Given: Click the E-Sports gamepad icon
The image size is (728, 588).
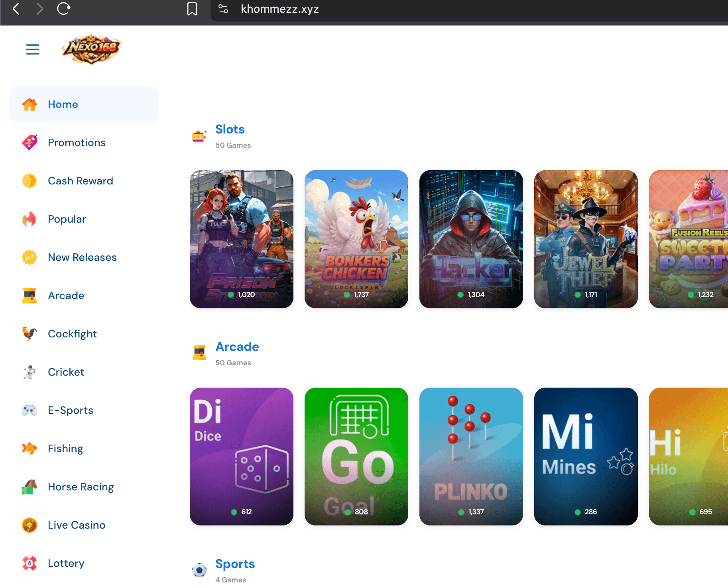Looking at the screenshot, I should point(30,410).
